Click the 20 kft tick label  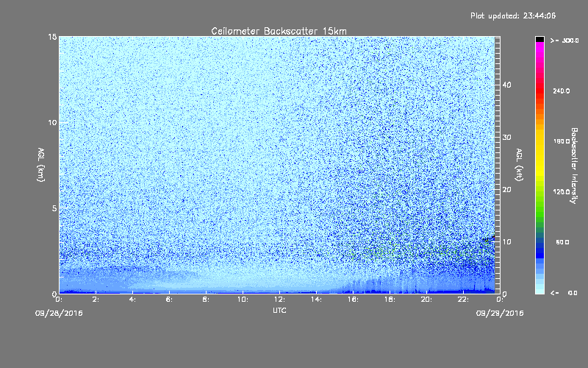[506, 190]
